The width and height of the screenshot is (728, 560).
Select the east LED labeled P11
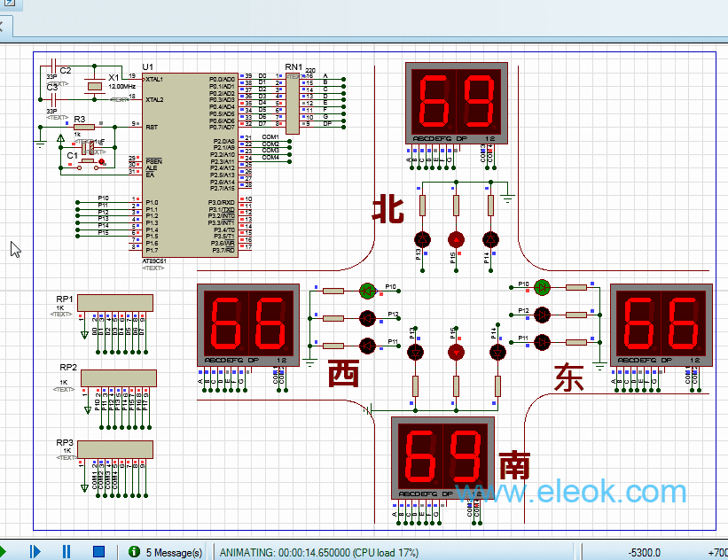point(542,342)
